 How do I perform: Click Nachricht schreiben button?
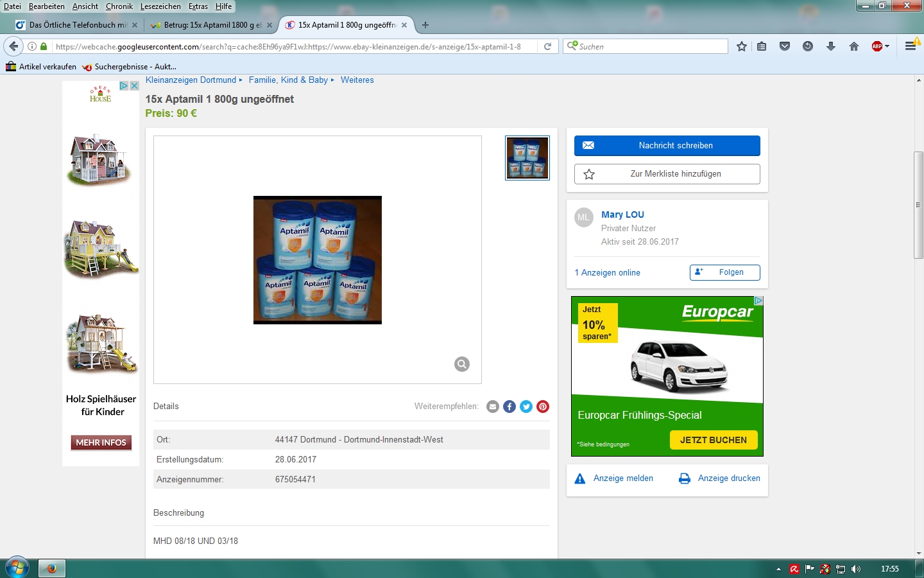coord(667,146)
